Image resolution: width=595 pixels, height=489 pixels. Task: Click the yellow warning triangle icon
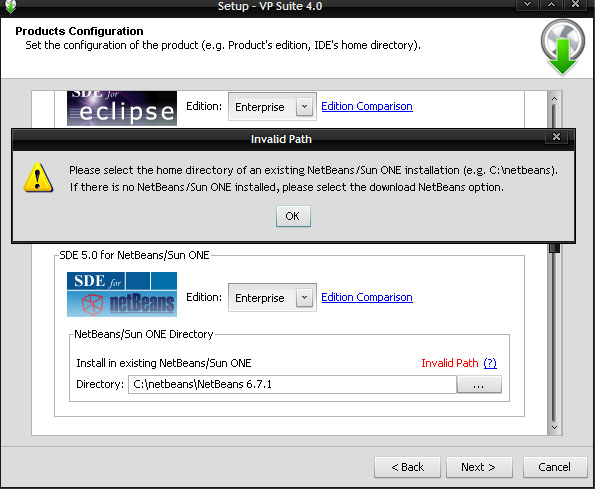click(38, 178)
